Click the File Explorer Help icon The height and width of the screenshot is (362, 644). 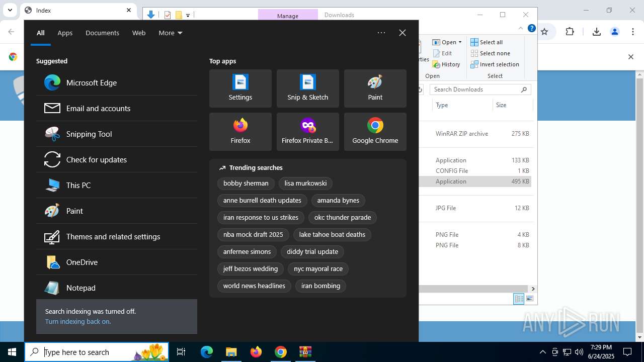pos(531,29)
